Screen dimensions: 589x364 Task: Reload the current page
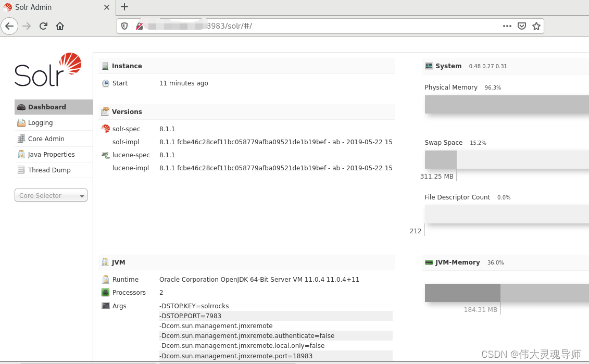coord(43,26)
